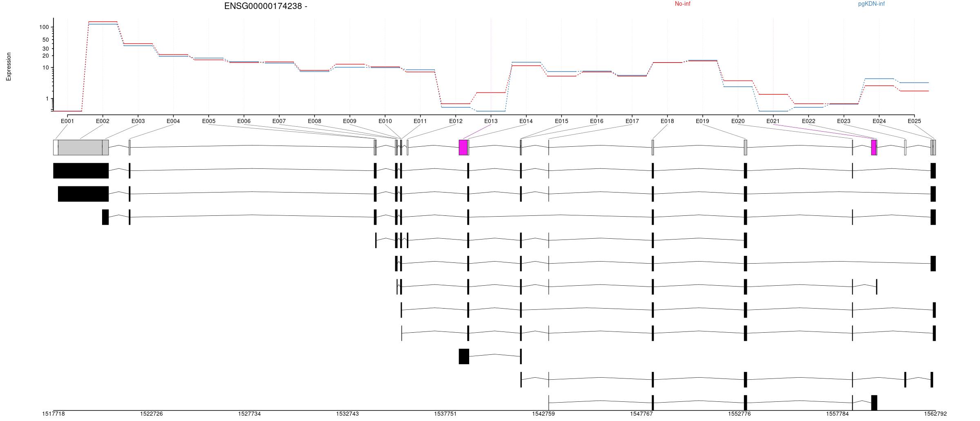980x421 pixels.
Task: Click the y-axis tick value 30
Action: pyautogui.click(x=45, y=49)
